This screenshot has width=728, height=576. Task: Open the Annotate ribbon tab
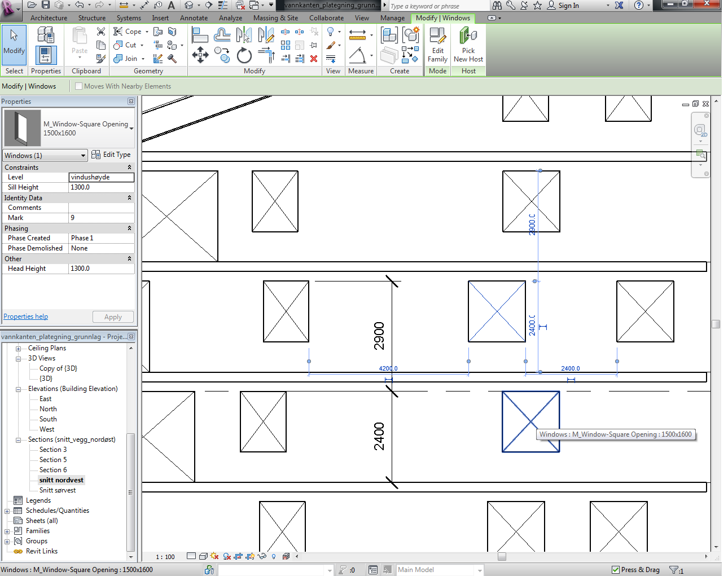194,18
